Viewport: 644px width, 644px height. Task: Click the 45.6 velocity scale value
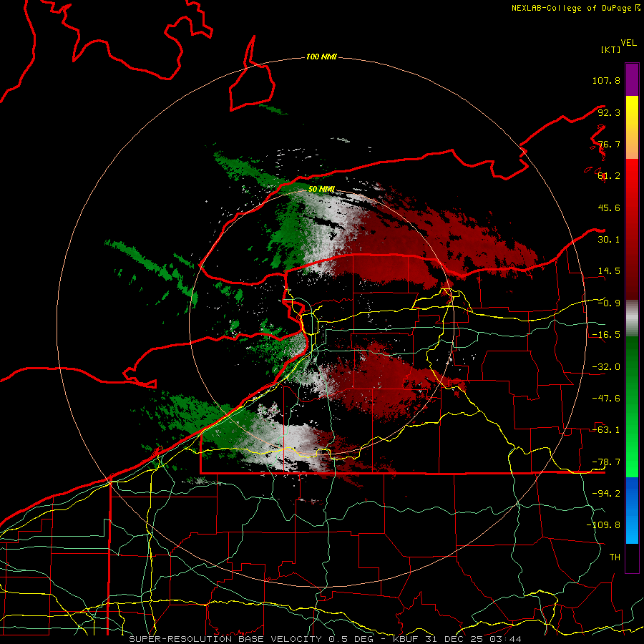(609, 208)
